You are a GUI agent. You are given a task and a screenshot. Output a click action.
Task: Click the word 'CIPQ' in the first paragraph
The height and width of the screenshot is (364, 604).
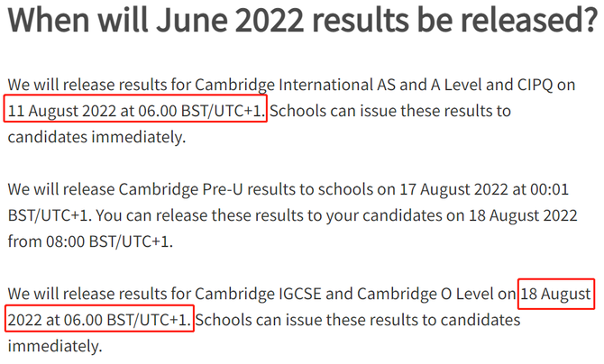pos(535,85)
